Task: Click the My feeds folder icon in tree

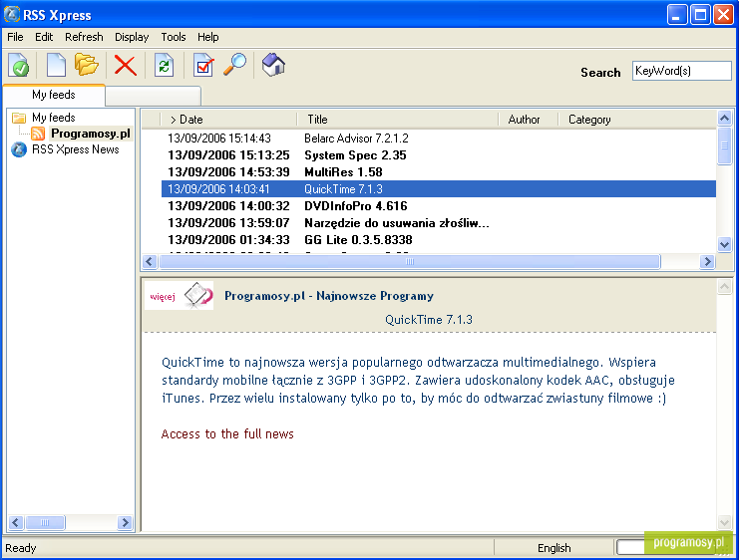Action: 19,118
